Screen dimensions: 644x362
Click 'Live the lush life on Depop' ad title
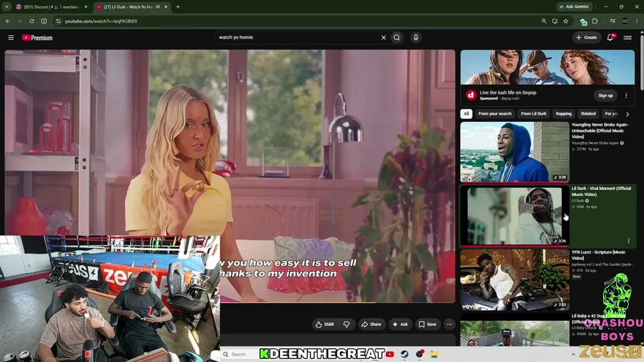(x=508, y=93)
